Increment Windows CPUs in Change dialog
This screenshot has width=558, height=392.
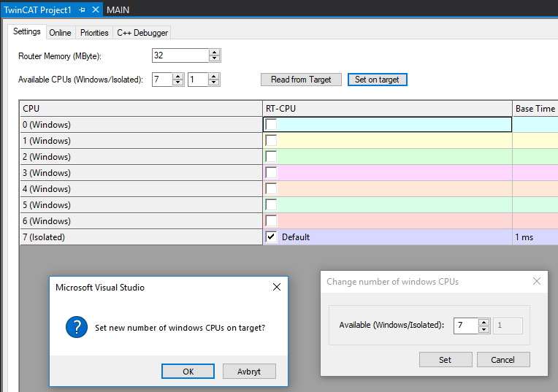(484, 322)
